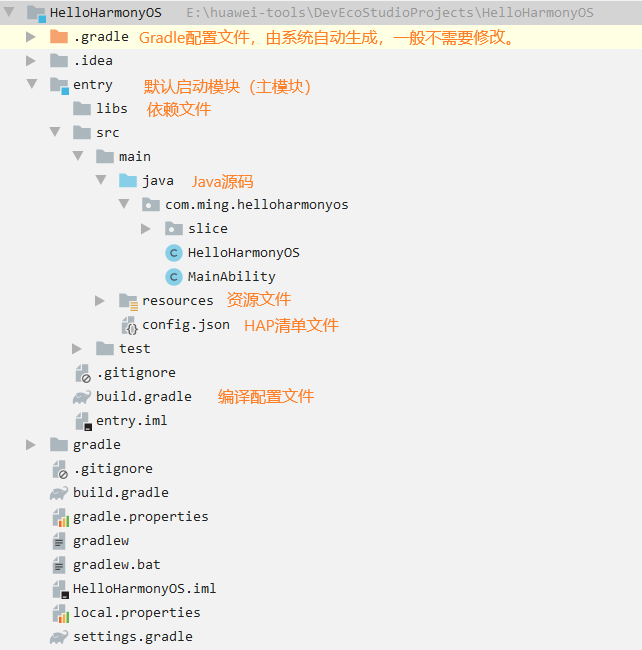Select the com.ming.helloharmonyos package name
Screen dimensions: 642x650
click(x=257, y=205)
